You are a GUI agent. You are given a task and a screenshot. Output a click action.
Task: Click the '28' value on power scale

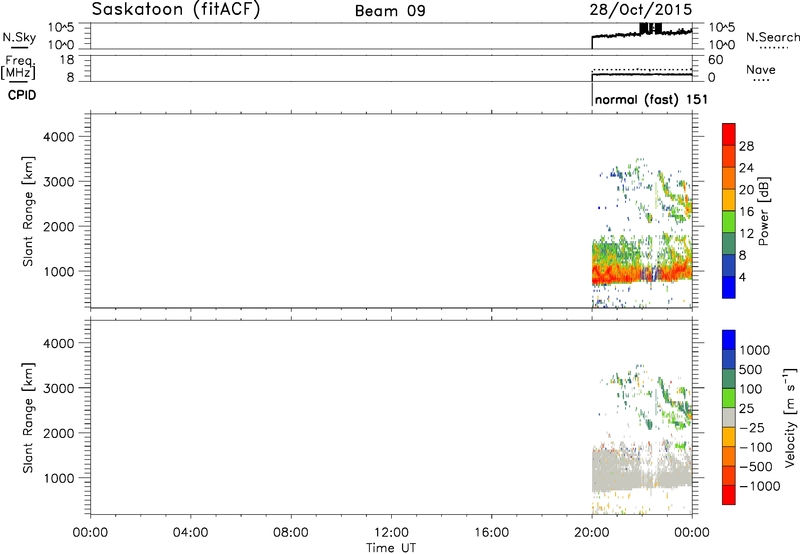pos(746,146)
